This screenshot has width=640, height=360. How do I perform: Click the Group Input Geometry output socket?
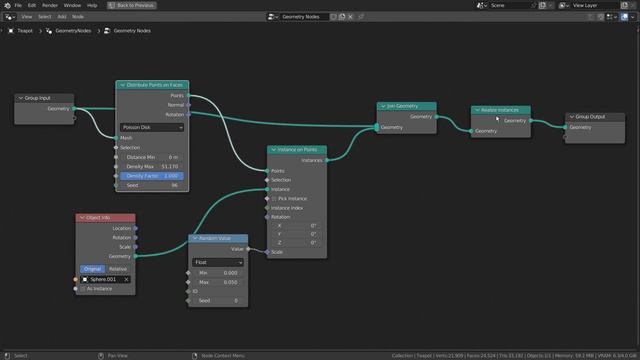pyautogui.click(x=74, y=109)
